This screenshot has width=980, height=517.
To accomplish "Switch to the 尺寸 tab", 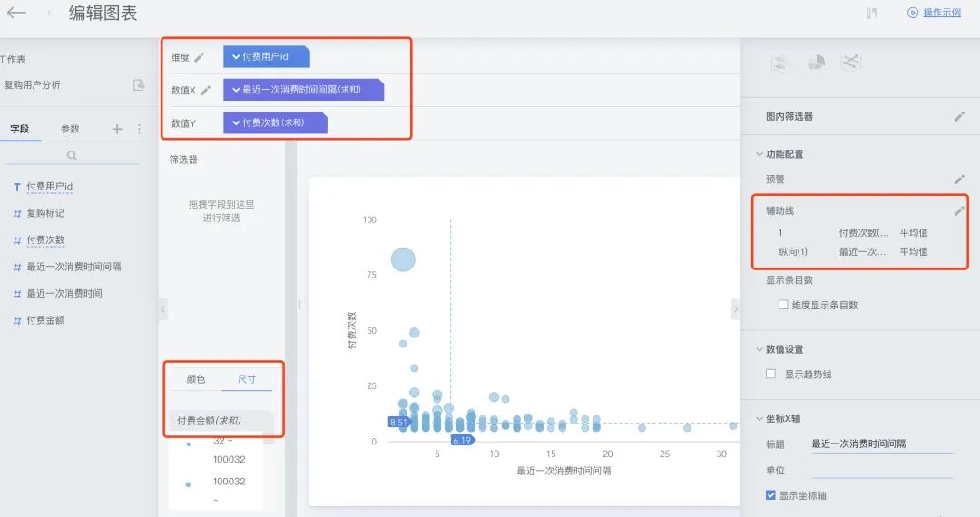I will pos(247,379).
